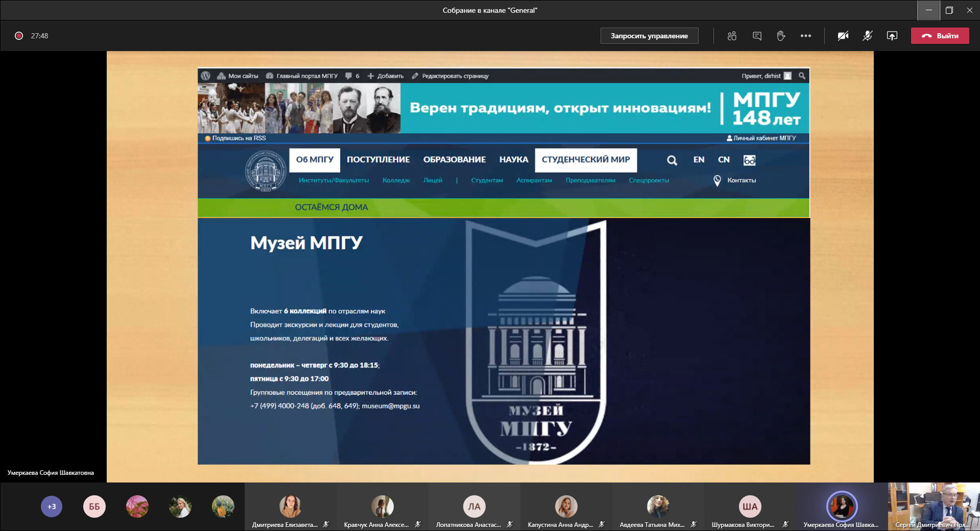Open the Контакты link
The image size is (980, 531).
point(741,180)
